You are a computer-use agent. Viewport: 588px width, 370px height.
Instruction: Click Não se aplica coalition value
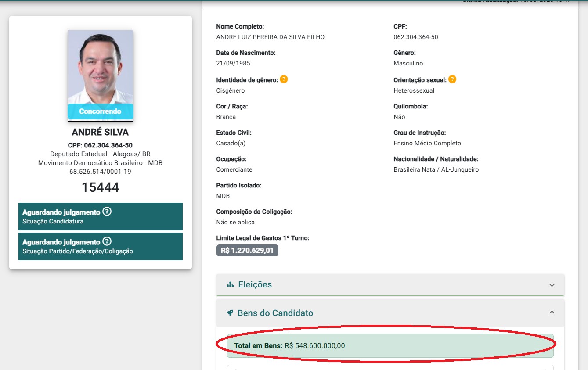click(235, 223)
